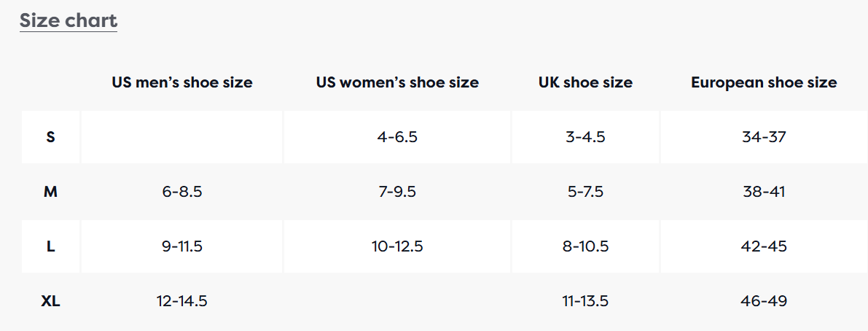Click the 12-14.5 men's size cell
The height and width of the screenshot is (331, 868).
tap(182, 302)
